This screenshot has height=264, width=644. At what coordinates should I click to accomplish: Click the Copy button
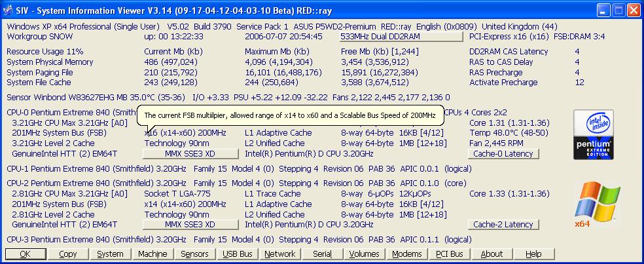(68, 254)
